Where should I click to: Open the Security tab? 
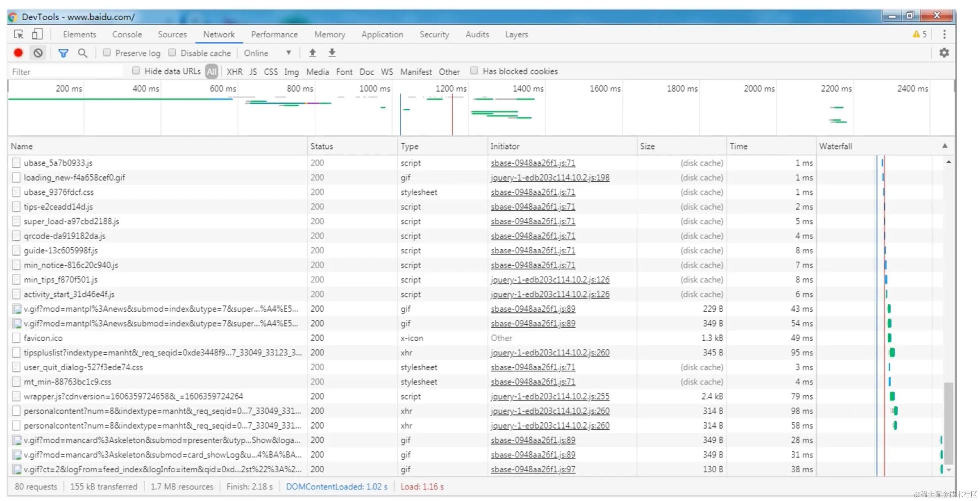pos(434,35)
